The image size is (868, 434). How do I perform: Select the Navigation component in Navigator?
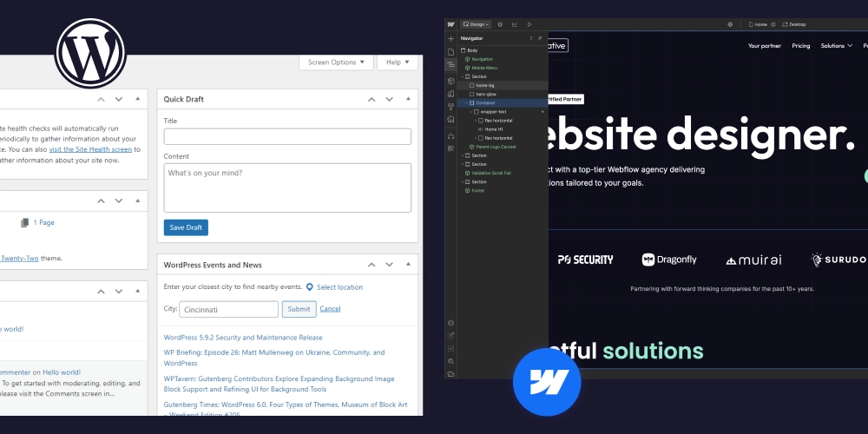[503, 59]
